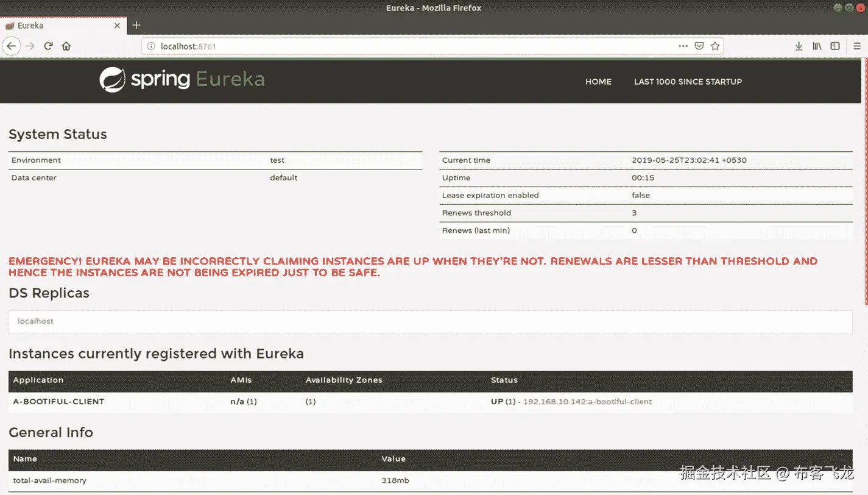Image resolution: width=868 pixels, height=495 pixels.
Task: Click the n/a (1) AMIs cell
Action: tap(244, 402)
